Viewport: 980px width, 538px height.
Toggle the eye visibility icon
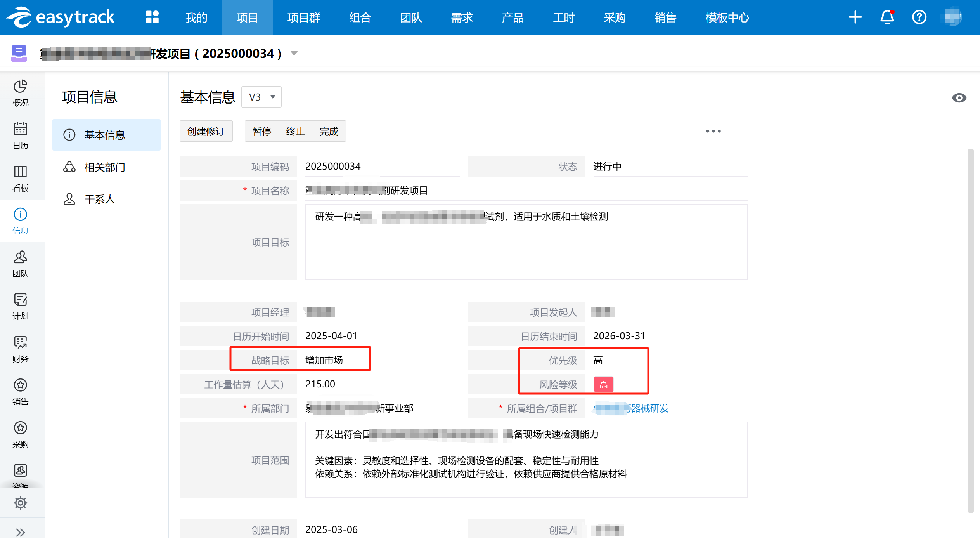(959, 98)
